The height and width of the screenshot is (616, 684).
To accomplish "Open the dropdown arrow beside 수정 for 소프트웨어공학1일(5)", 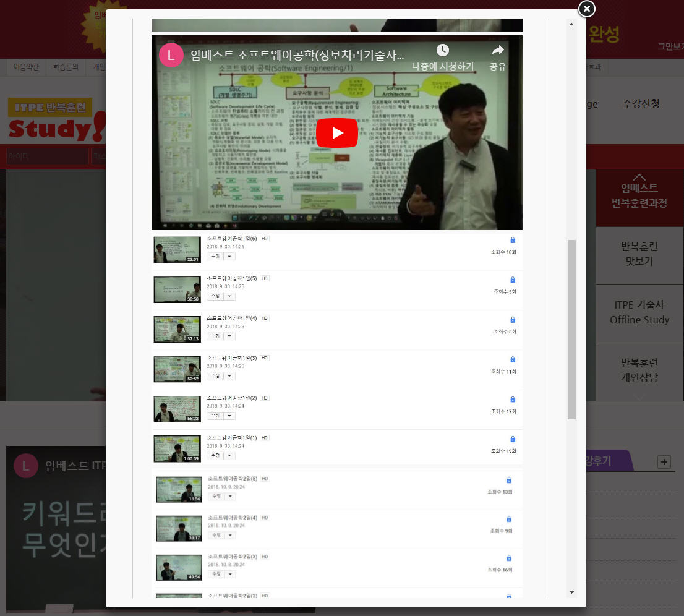I will 229,296.
